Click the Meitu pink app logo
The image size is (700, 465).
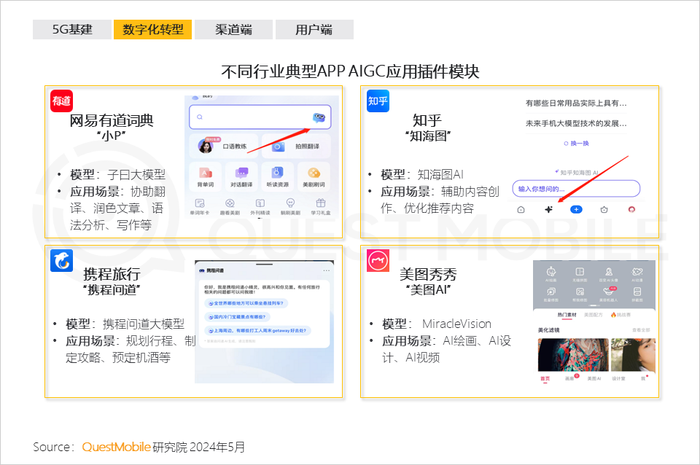coord(378,261)
